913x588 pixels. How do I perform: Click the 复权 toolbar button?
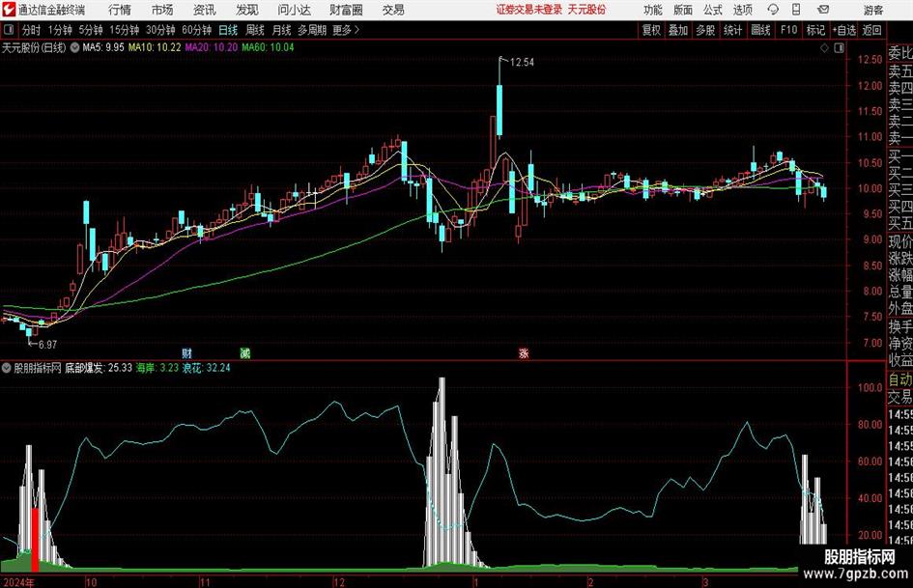point(651,30)
